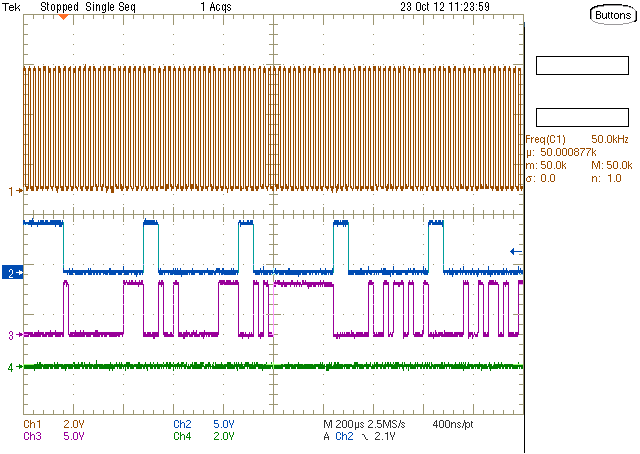Image resolution: width=640 pixels, height=454 pixels.
Task: Click the 2.5MS/s sample rate readout
Action: [386, 424]
